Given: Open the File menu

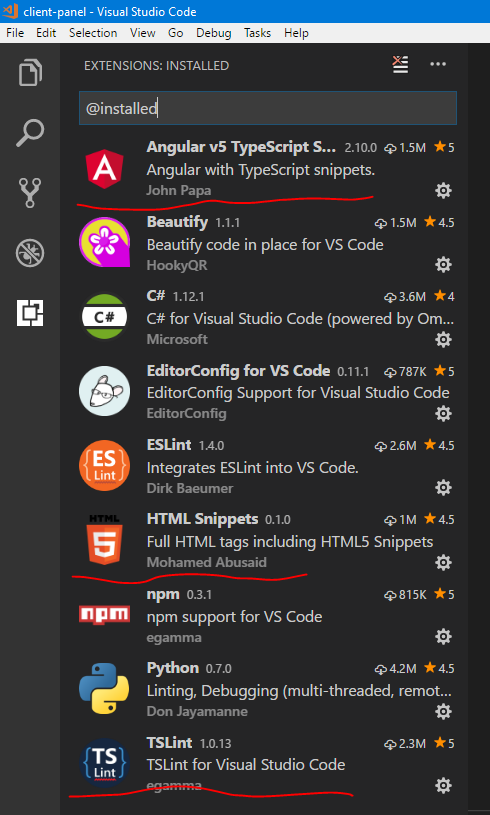Looking at the screenshot, I should point(15,33).
